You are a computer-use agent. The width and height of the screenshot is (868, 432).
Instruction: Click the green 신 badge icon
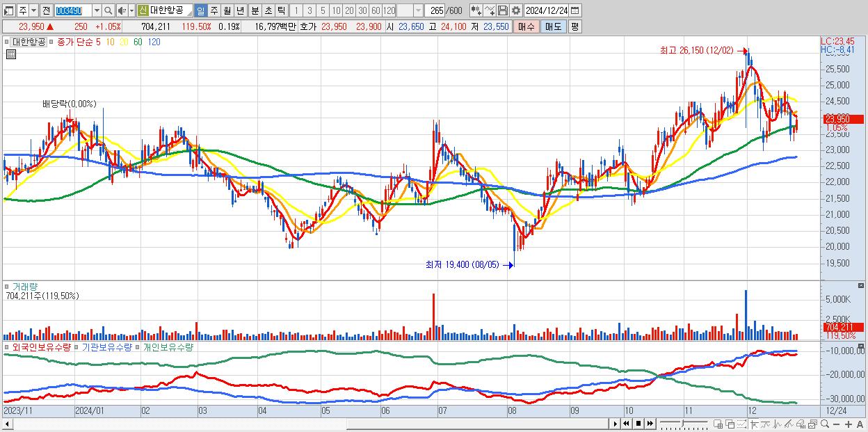click(x=143, y=11)
